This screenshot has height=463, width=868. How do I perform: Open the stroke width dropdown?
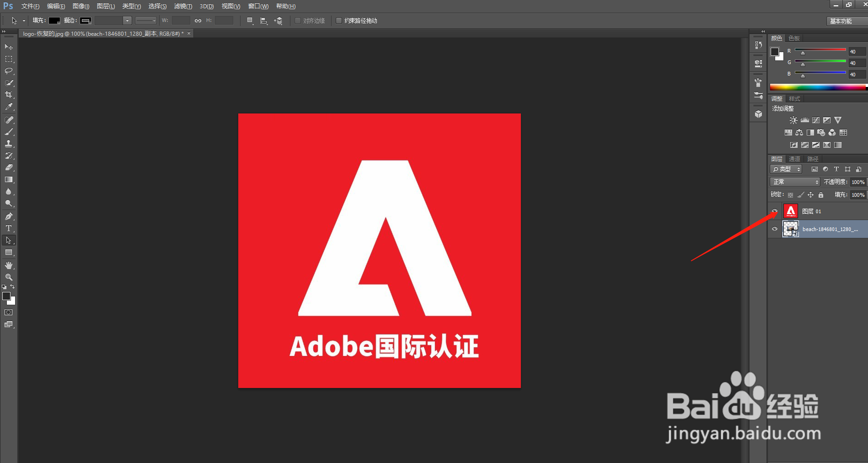coord(128,21)
